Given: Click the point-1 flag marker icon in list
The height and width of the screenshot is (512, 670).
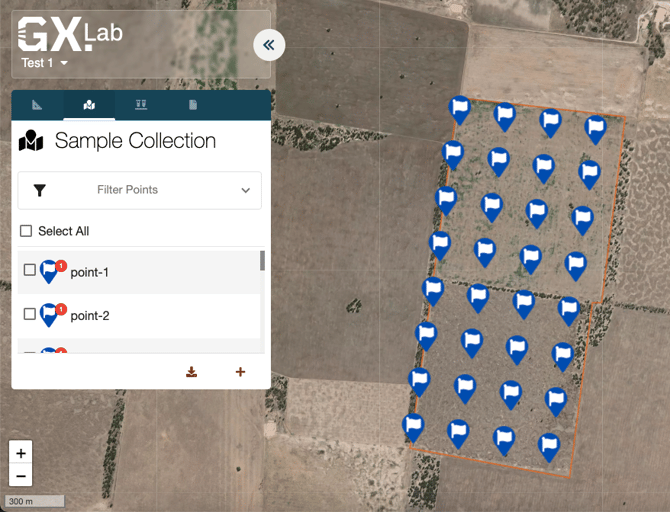Looking at the screenshot, I should pos(49,272).
